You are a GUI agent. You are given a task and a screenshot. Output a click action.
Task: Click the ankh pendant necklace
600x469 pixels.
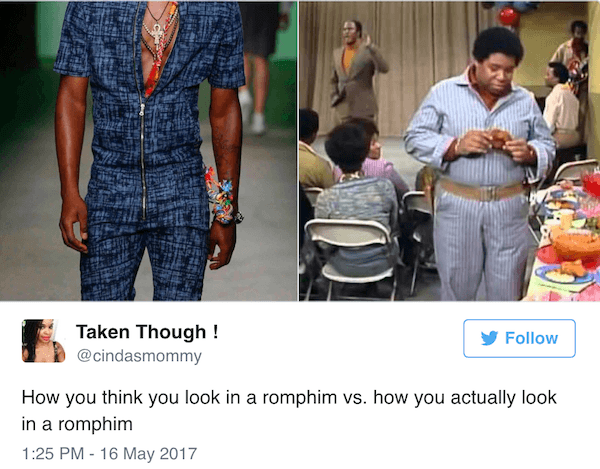[x=157, y=36]
